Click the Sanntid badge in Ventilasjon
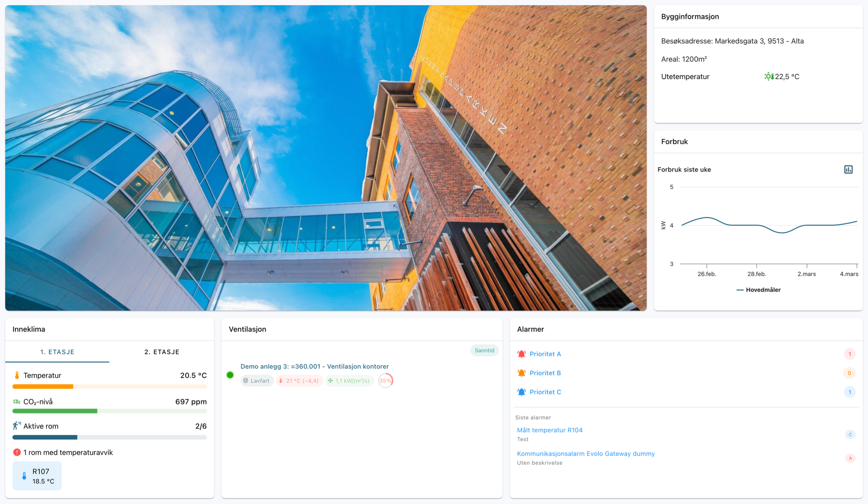The image size is (868, 504). (x=484, y=350)
